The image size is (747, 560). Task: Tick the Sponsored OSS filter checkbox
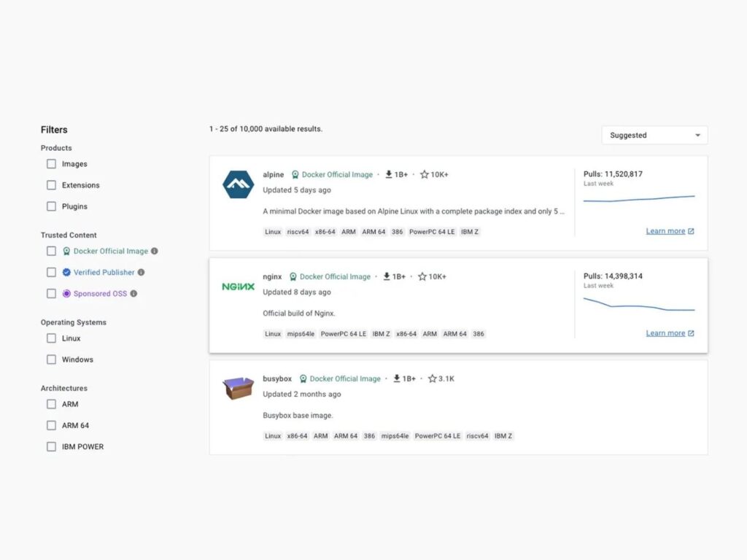pos(52,293)
